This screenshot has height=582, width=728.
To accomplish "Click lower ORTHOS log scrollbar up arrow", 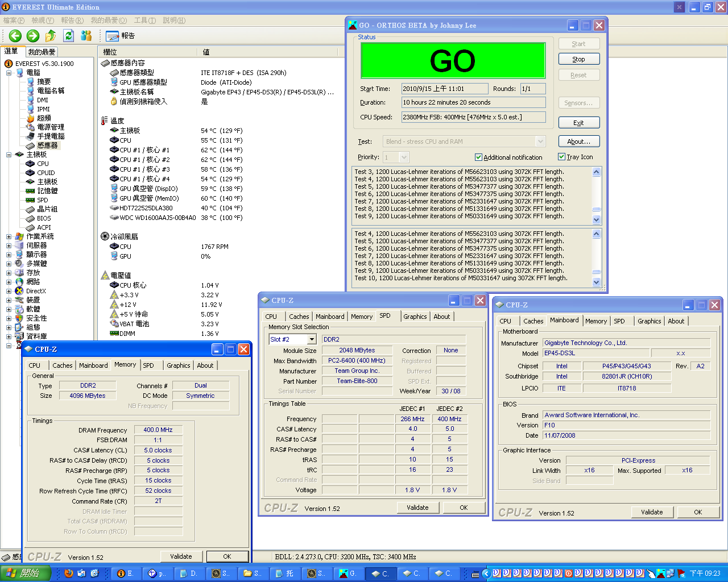I will coord(596,234).
